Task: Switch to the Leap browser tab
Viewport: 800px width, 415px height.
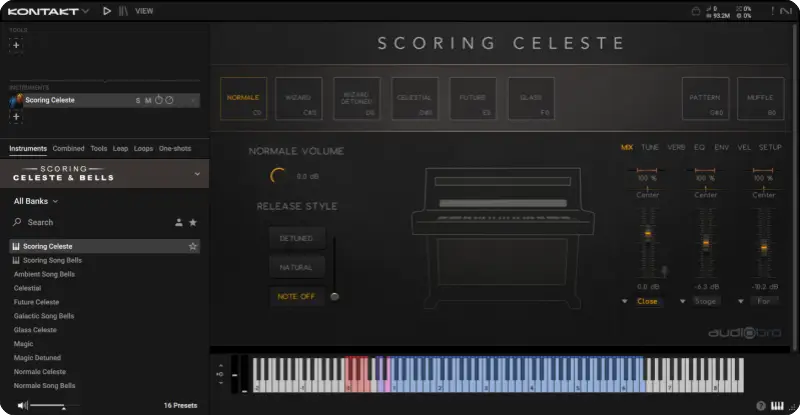Action: 120,149
